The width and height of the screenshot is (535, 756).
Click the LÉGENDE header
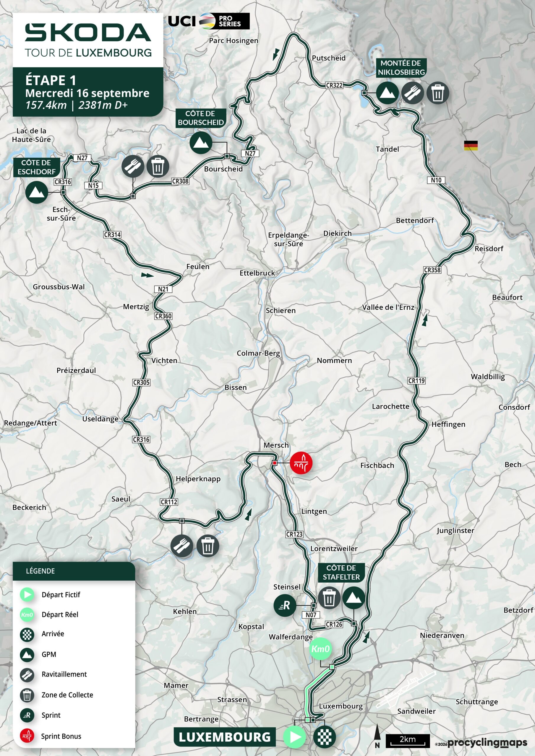pyautogui.click(x=40, y=571)
